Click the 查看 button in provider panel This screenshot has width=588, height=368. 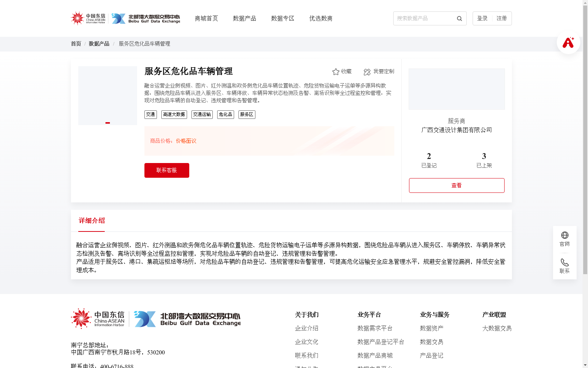pos(457,185)
